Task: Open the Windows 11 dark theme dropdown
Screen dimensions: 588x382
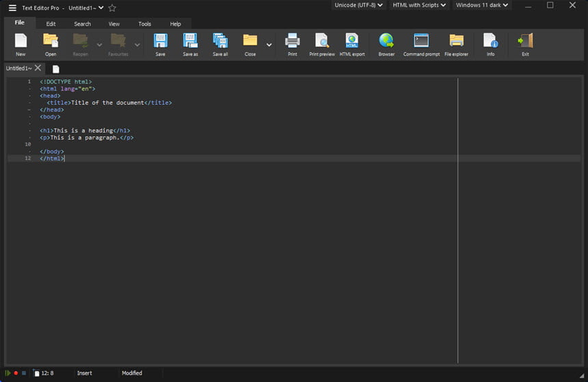Action: (x=482, y=5)
